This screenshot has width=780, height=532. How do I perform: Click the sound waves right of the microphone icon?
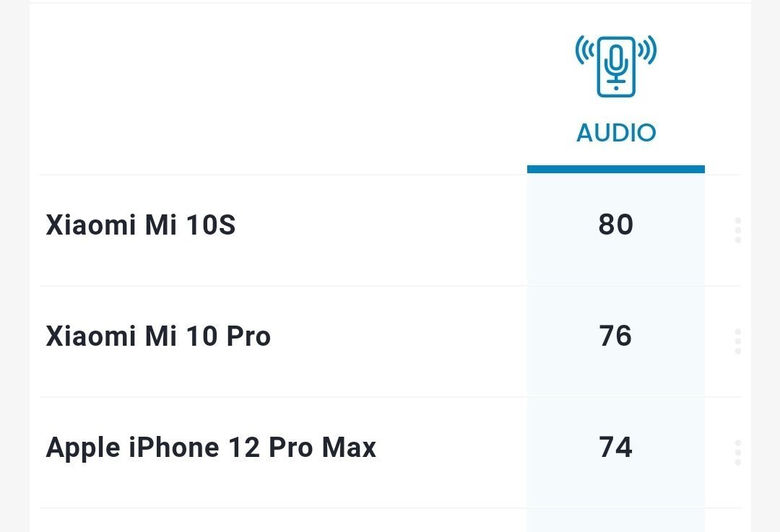pyautogui.click(x=647, y=50)
